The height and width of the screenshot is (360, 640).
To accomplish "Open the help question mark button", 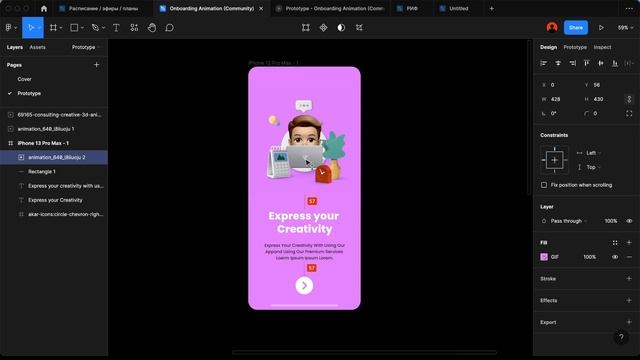I will coord(621,337).
